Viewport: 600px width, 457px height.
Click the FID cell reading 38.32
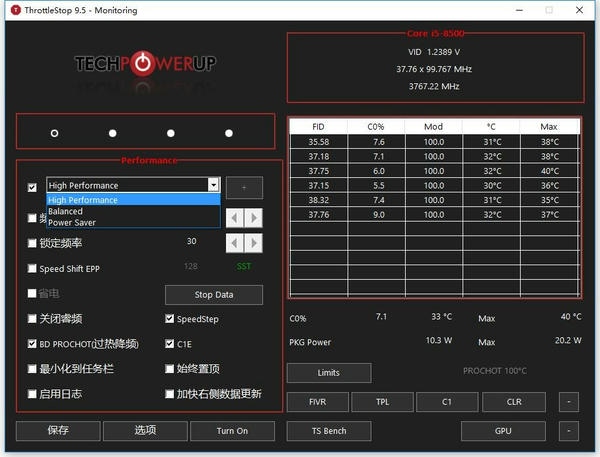[319, 200]
